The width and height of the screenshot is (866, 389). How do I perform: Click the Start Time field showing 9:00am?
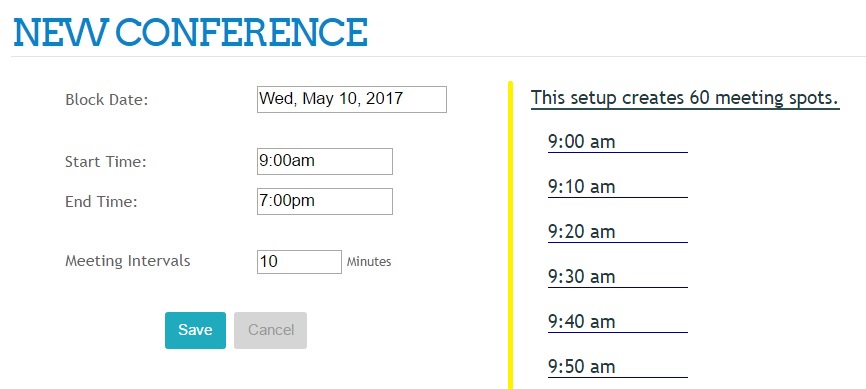tap(325, 161)
